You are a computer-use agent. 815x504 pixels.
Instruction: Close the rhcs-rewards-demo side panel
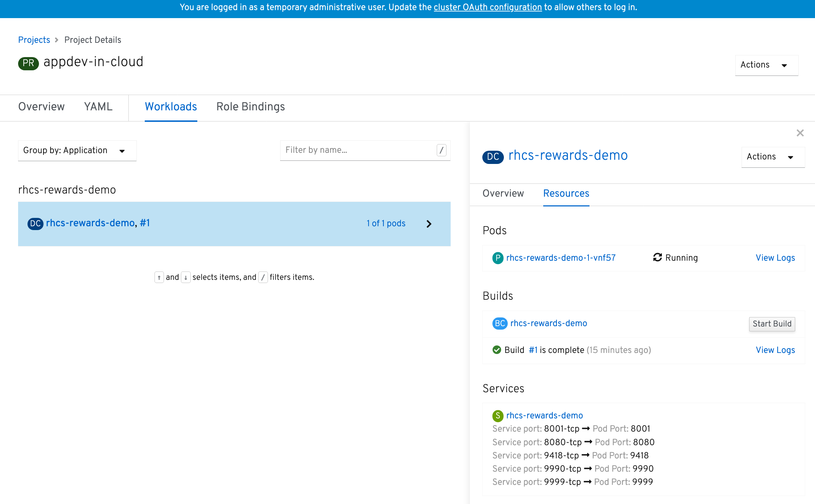[x=800, y=133]
